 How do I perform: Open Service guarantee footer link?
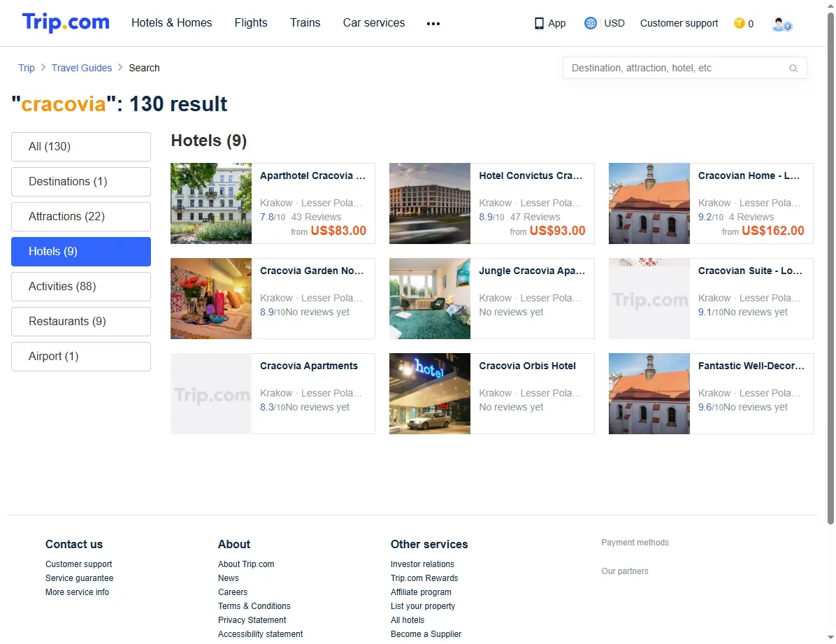[80, 578]
